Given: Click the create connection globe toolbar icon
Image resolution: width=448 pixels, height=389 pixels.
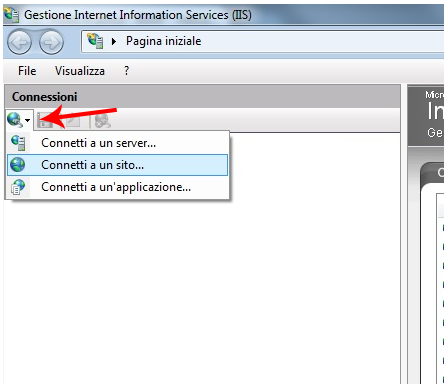Looking at the screenshot, I should click(x=15, y=119).
